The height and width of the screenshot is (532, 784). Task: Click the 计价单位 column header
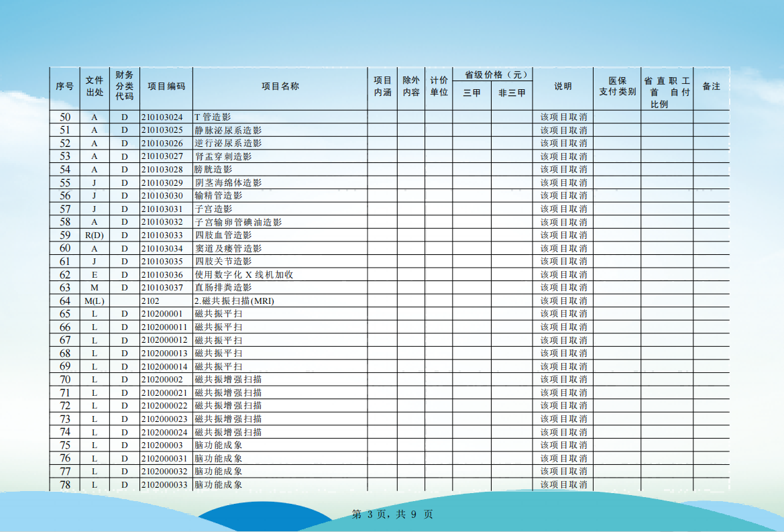coord(439,87)
